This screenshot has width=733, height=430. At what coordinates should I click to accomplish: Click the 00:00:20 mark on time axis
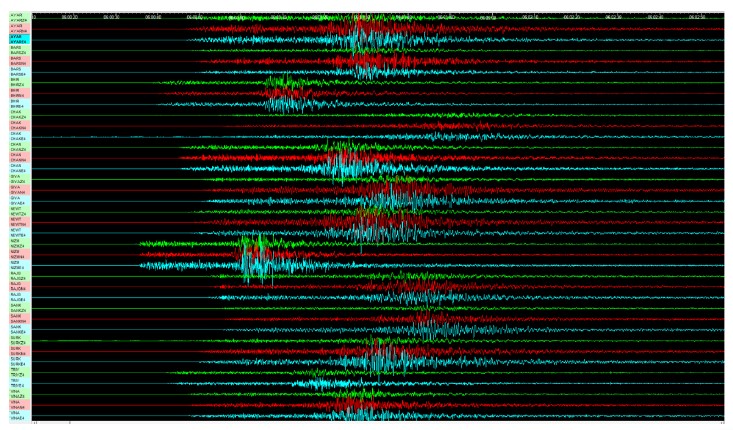pyautogui.click(x=69, y=17)
